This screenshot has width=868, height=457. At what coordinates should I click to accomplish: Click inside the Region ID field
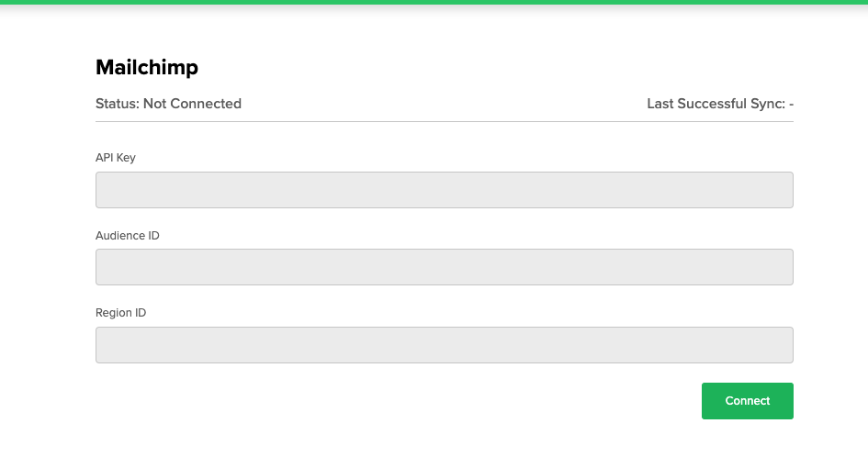(x=444, y=345)
